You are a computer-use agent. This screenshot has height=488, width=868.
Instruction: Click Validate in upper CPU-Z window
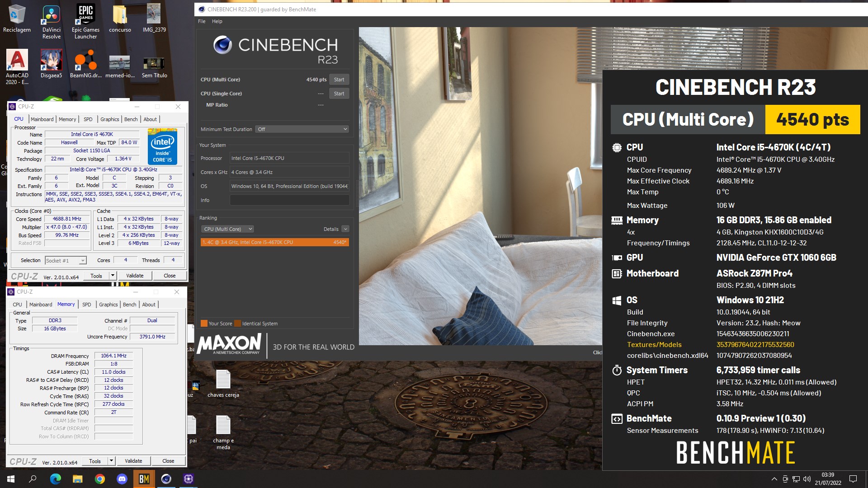(135, 276)
